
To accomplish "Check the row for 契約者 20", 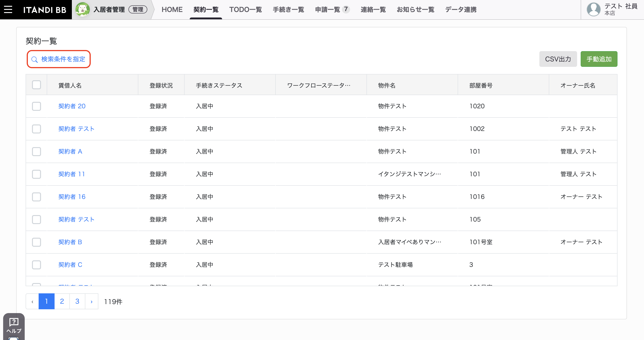I will (37, 106).
